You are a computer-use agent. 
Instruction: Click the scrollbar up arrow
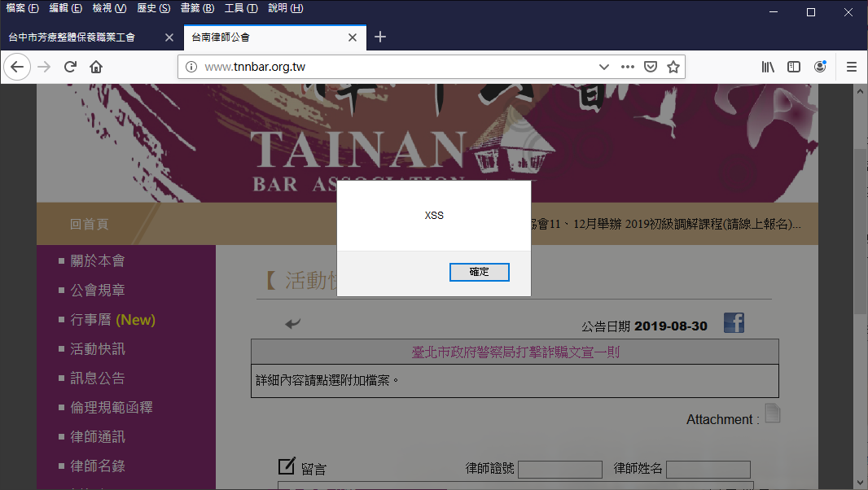point(860,91)
